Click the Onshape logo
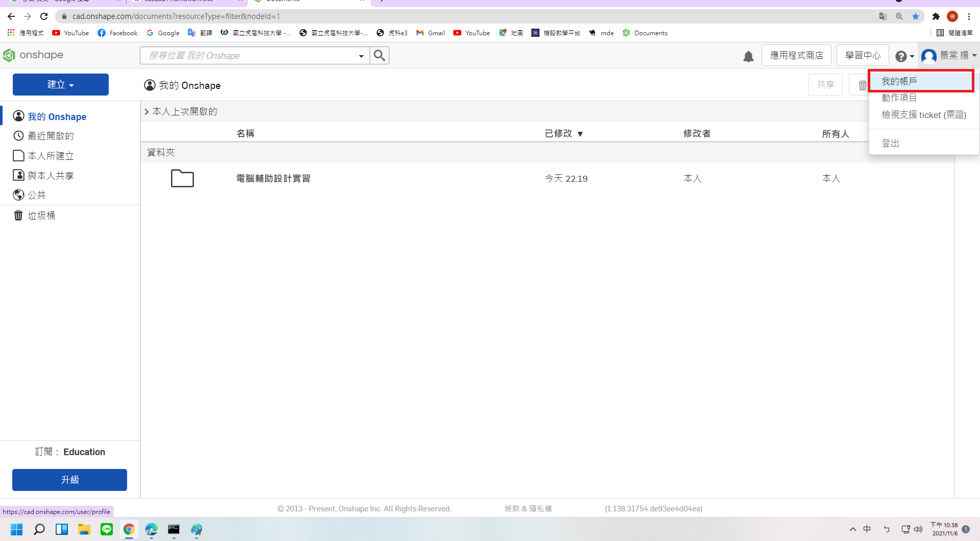980x541 pixels. (x=33, y=55)
